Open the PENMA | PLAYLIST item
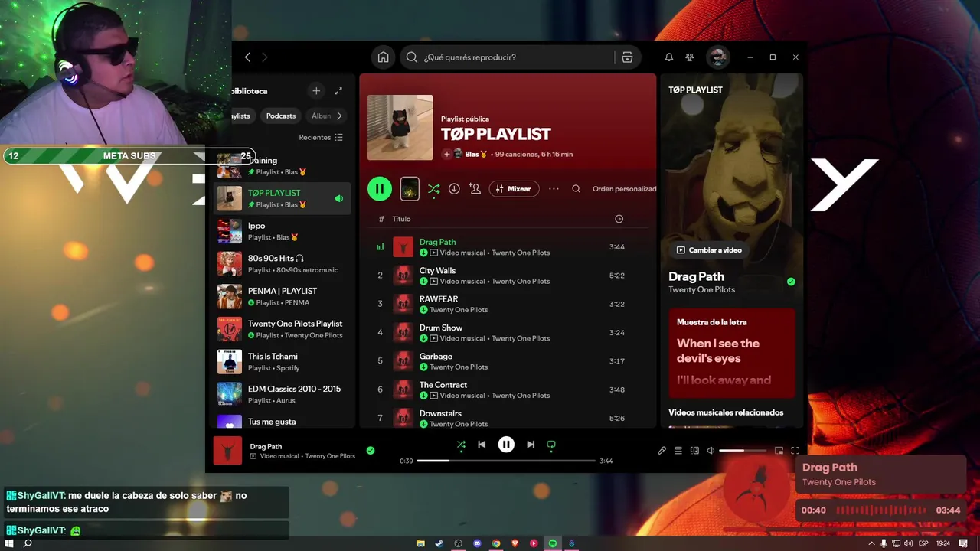 (283, 296)
